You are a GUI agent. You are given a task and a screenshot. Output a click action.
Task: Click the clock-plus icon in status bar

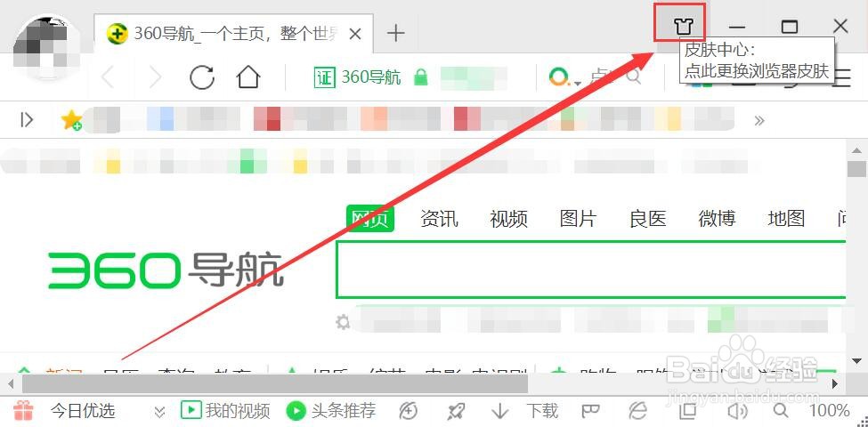coord(408,411)
